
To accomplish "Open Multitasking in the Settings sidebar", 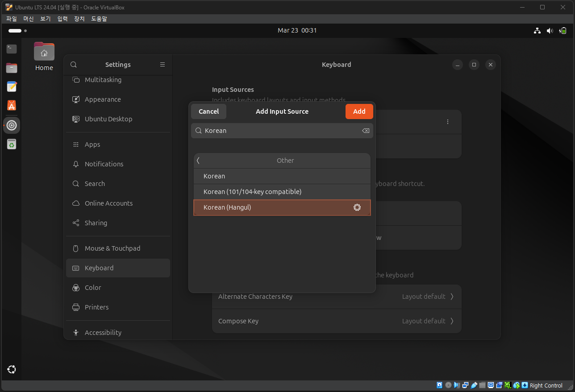I will click(x=118, y=80).
